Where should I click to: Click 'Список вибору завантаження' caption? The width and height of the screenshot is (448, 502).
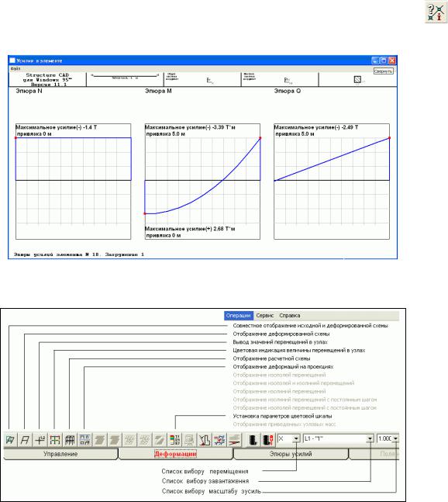[x=205, y=481]
